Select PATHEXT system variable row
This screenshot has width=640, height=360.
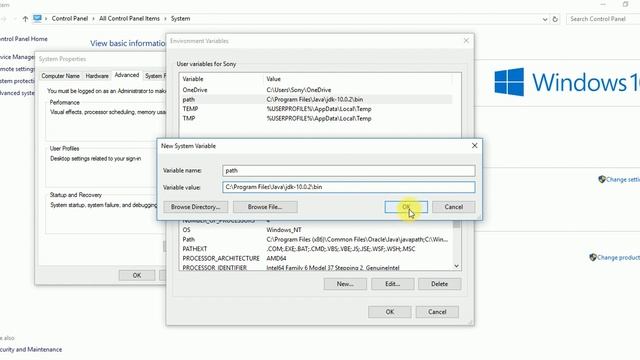(x=316, y=249)
